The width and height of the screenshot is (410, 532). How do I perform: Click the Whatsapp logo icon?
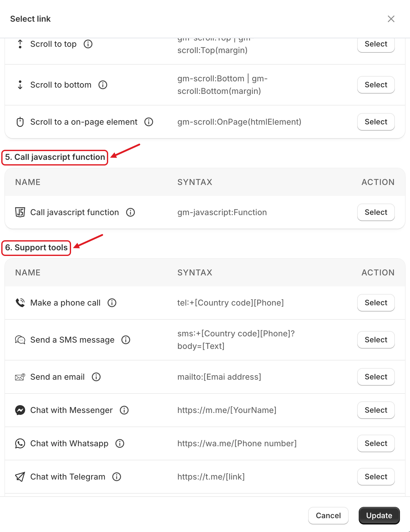[20, 443]
